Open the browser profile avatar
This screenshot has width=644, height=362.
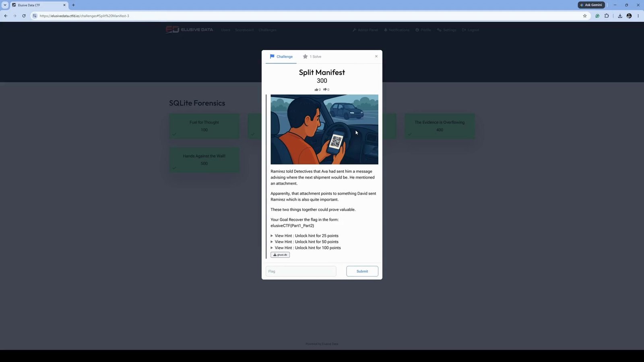(x=629, y=16)
